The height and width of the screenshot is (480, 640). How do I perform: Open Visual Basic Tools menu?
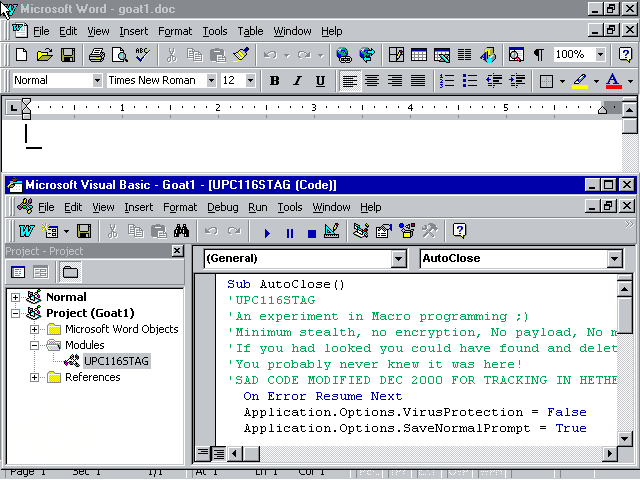(x=290, y=207)
